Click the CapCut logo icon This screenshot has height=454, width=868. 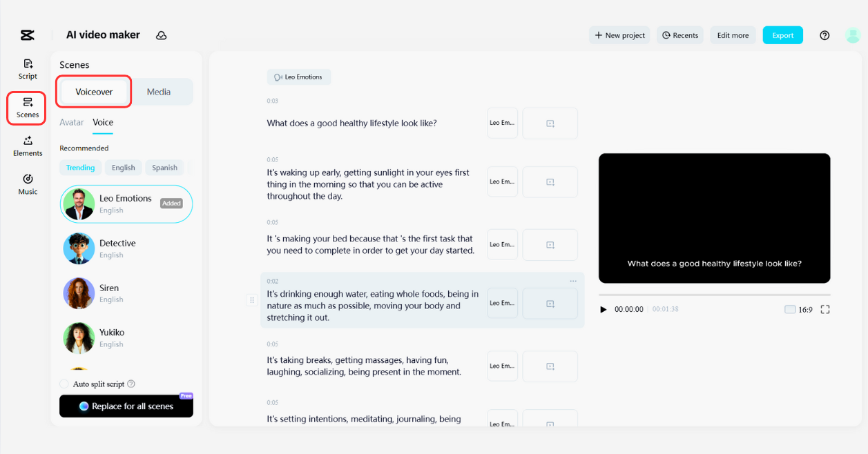pos(27,35)
